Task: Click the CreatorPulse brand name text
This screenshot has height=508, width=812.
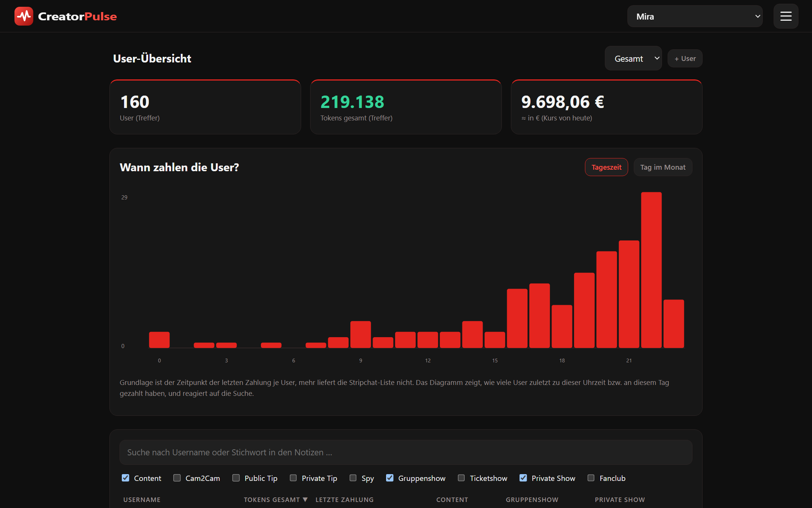Action: tap(77, 17)
